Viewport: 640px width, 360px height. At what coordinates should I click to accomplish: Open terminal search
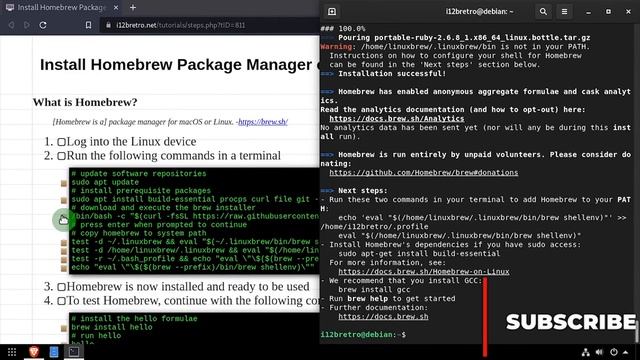[543, 11]
